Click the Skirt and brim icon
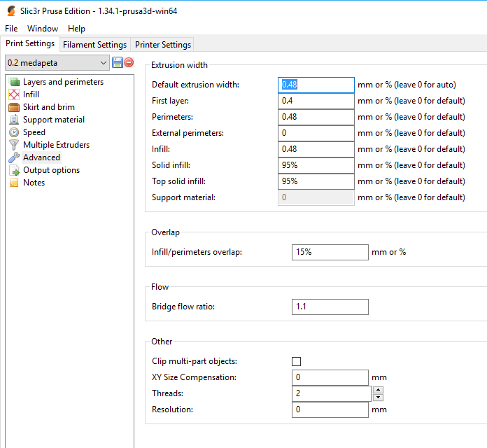The width and height of the screenshot is (487, 448). point(14,107)
